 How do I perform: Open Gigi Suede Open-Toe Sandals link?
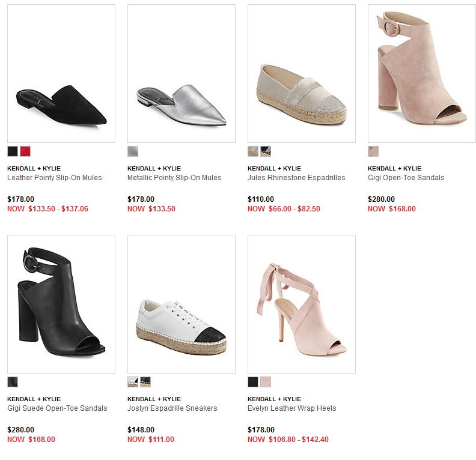pyautogui.click(x=57, y=408)
